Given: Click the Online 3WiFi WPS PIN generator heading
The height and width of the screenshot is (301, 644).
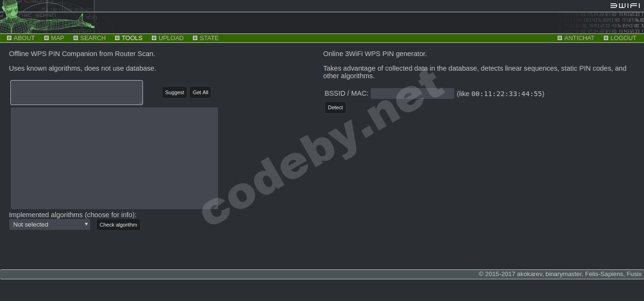Looking at the screenshot, I should 375,54.
